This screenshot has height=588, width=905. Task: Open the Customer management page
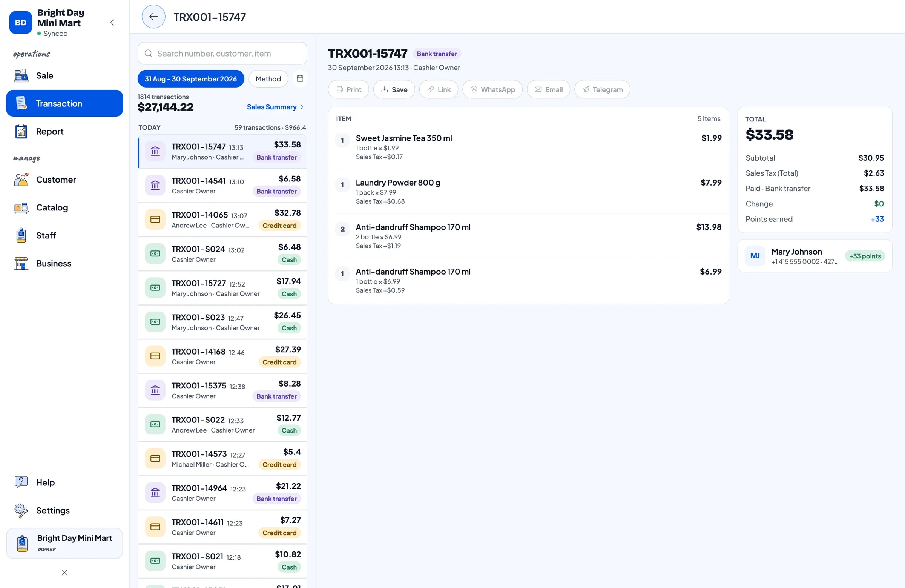(64, 180)
